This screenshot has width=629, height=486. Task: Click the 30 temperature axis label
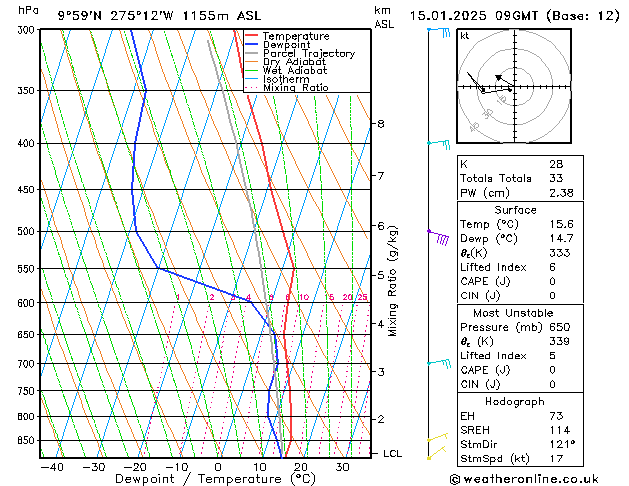click(342, 467)
